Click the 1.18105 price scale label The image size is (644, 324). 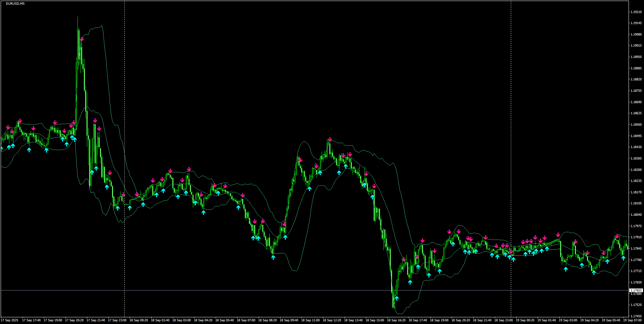tap(636, 203)
